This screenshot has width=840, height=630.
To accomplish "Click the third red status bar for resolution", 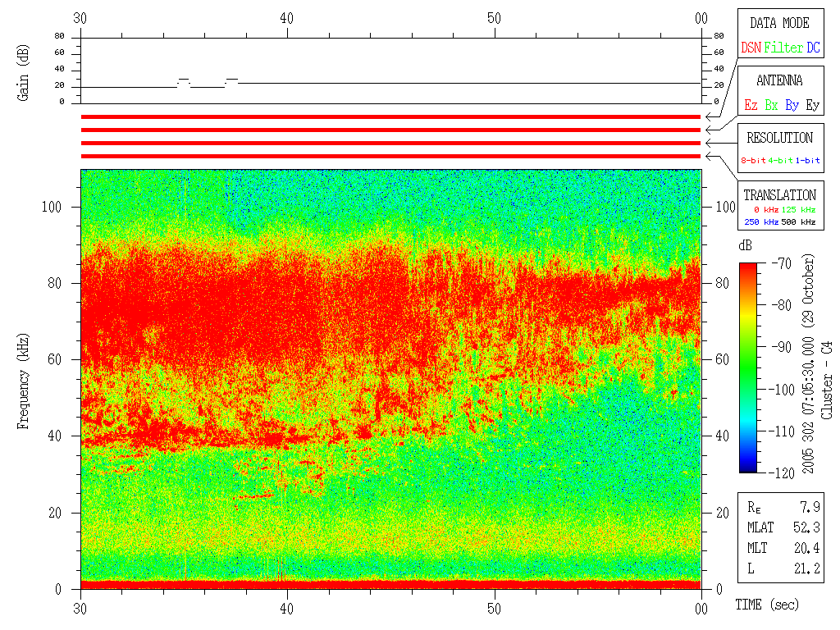I will [390, 143].
